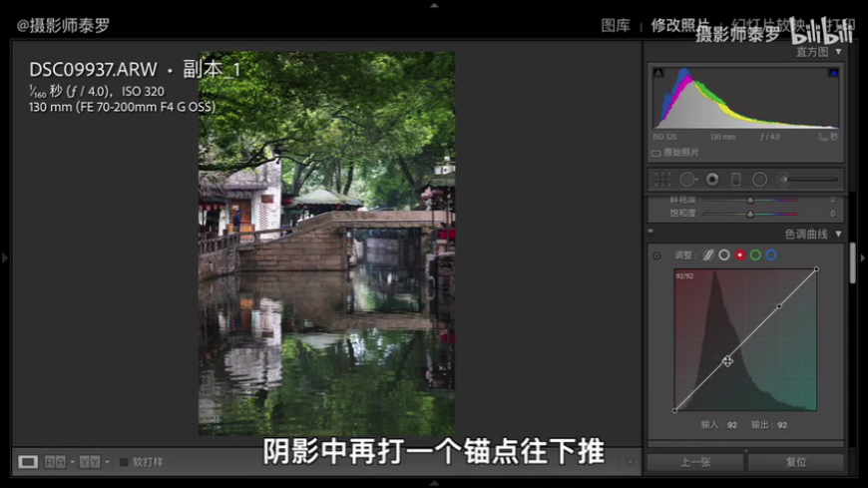Viewport: 868px width, 488px height.
Task: Click the upper anchor point on curve
Action: point(779,305)
